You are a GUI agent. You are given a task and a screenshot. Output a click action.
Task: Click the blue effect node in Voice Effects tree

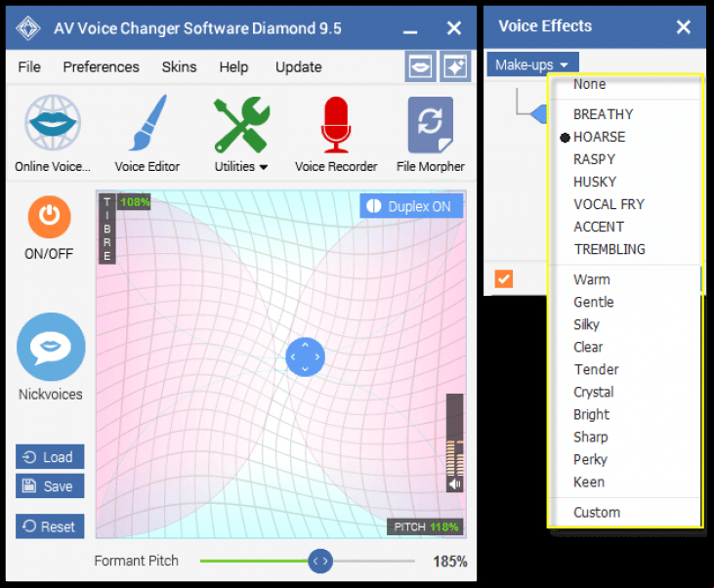tap(539, 114)
